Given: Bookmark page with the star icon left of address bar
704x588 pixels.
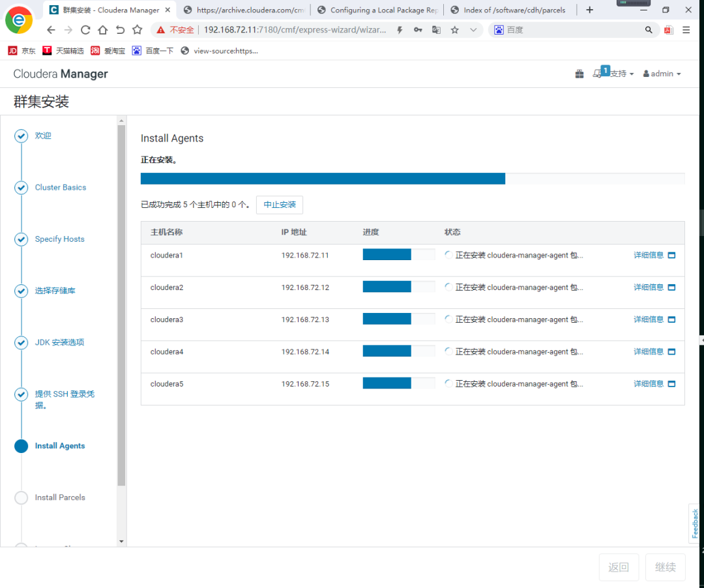Looking at the screenshot, I should (x=138, y=30).
